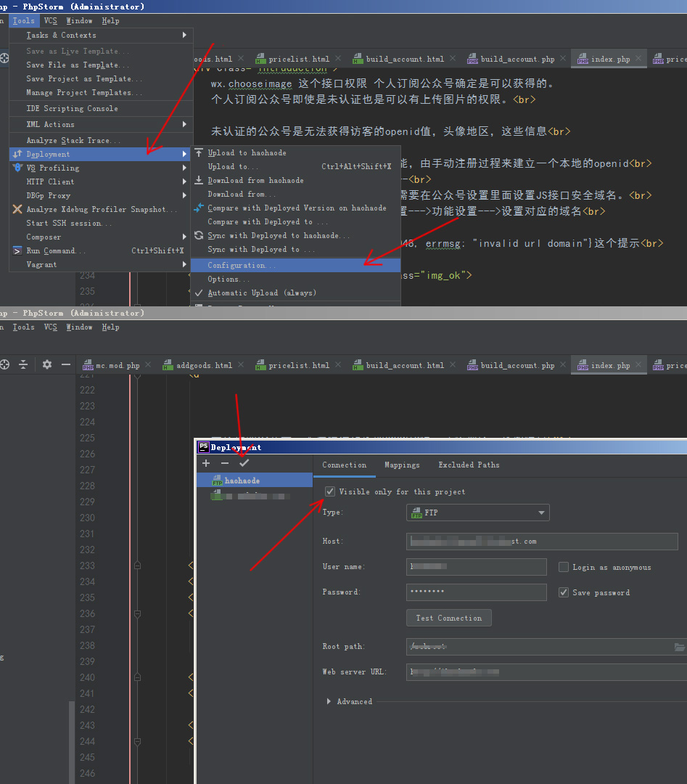The image size is (687, 784).
Task: Select the haohaode FTP server entry
Action: (242, 481)
